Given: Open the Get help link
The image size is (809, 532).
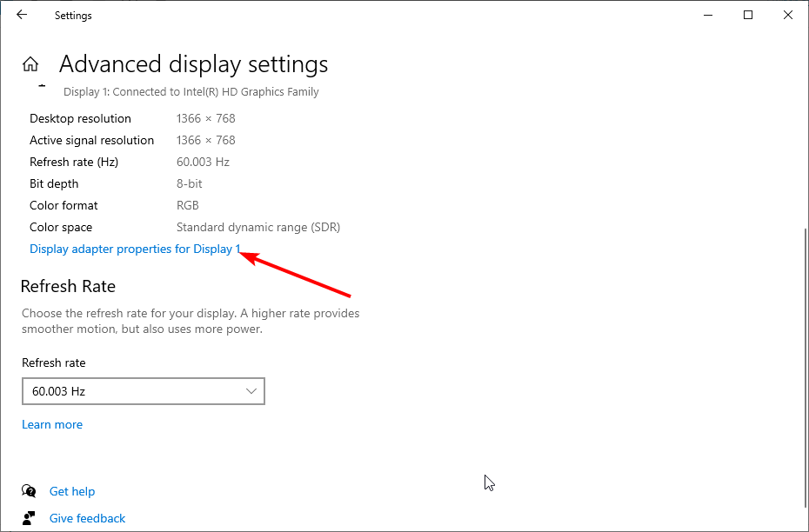Looking at the screenshot, I should (72, 491).
